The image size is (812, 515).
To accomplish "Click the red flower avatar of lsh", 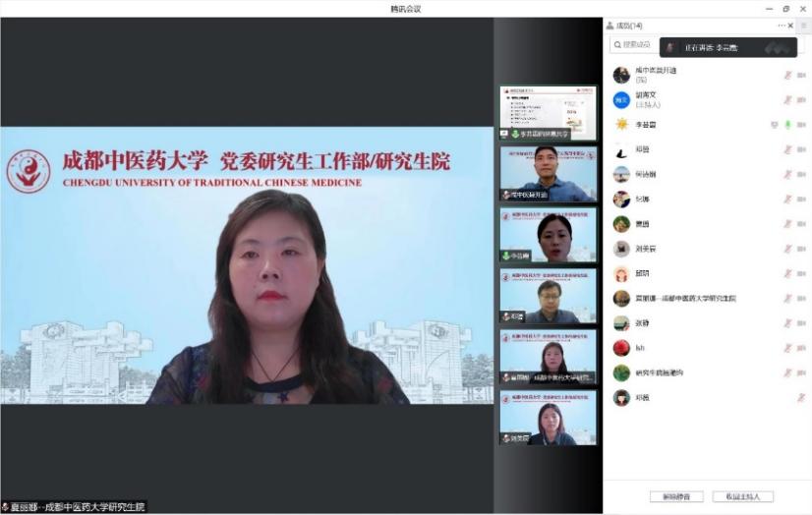I will pos(621,348).
